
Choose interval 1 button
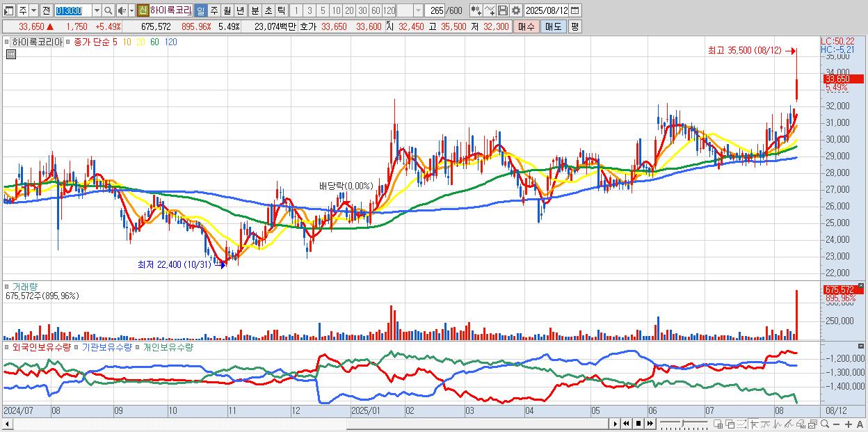(x=296, y=10)
